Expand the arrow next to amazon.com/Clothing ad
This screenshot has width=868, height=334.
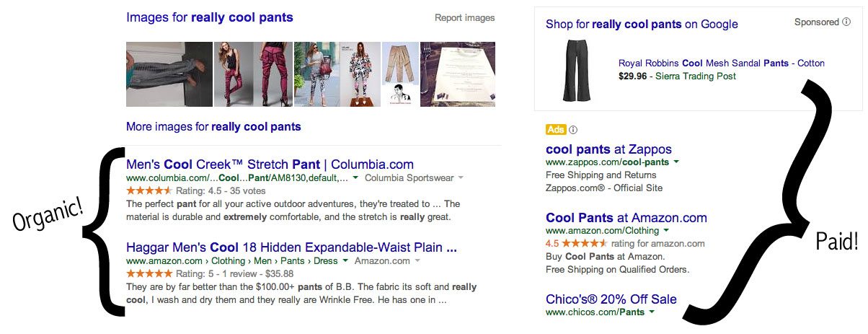pos(665,231)
